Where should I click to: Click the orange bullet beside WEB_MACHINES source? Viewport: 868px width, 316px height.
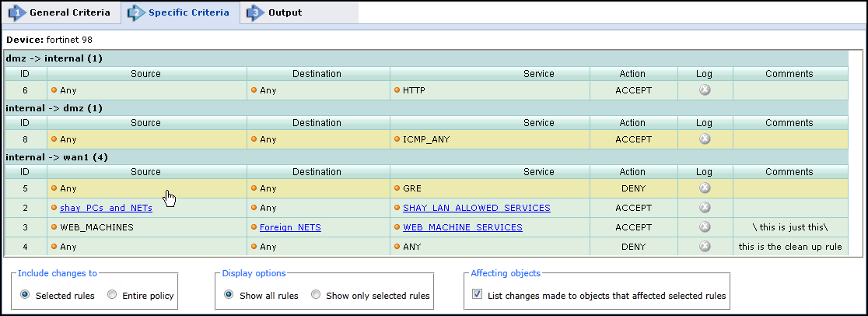54,227
